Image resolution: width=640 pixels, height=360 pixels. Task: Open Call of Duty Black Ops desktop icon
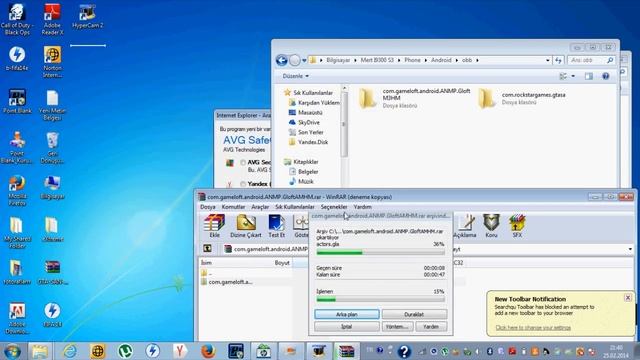coord(16,19)
